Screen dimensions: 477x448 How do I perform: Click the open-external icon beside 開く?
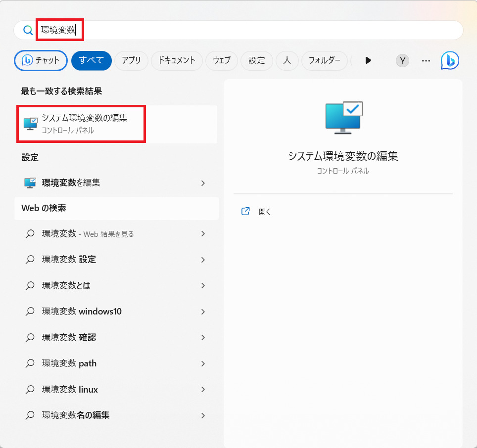245,211
